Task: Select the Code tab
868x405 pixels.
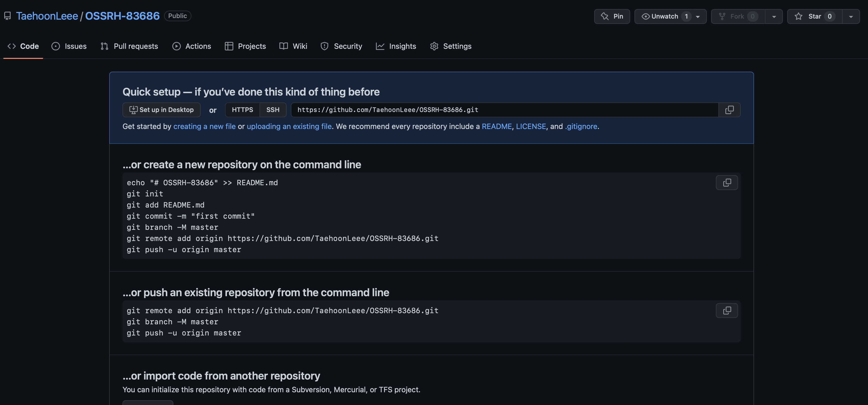Action: (x=23, y=46)
